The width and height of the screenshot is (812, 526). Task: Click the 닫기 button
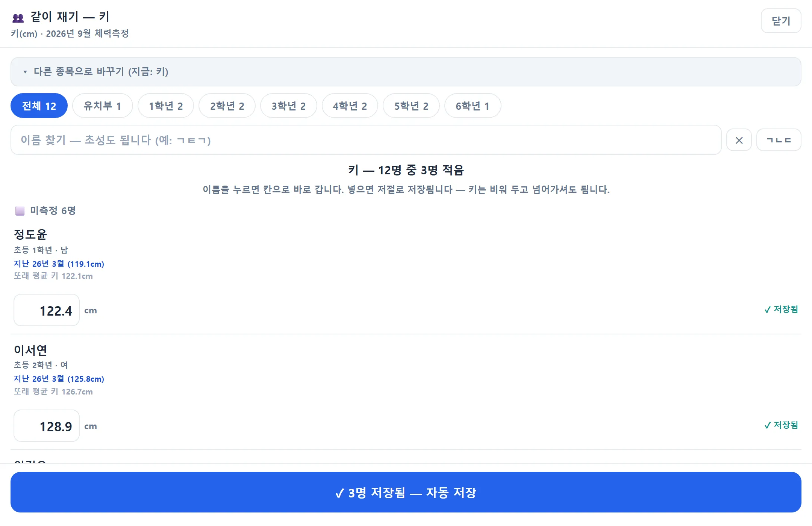(x=781, y=21)
